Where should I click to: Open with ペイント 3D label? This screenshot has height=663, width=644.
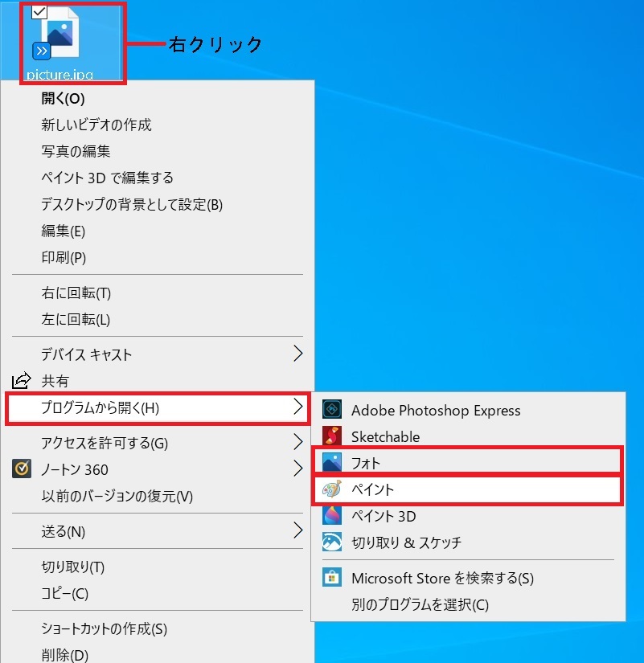(x=384, y=516)
